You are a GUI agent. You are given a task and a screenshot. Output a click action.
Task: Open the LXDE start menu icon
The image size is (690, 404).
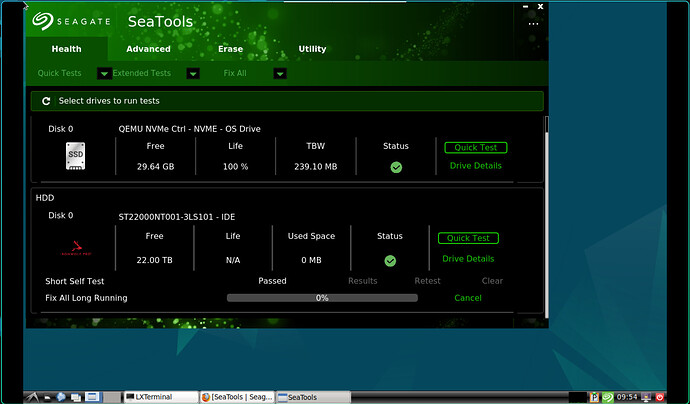coord(33,397)
